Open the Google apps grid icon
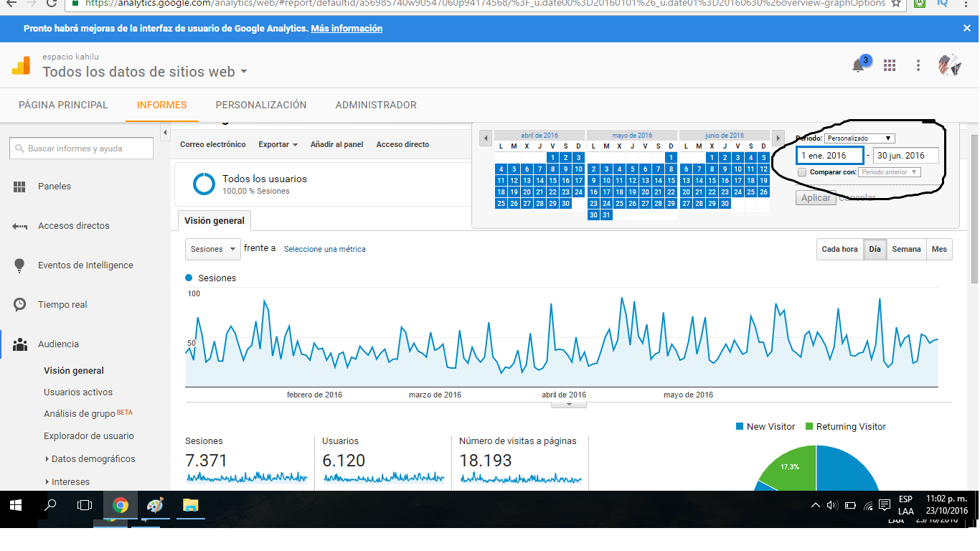The image size is (980, 551). (x=890, y=65)
